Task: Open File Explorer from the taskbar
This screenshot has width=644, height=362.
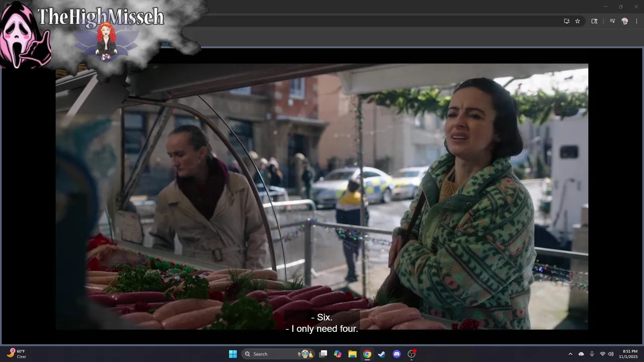Action: pyautogui.click(x=352, y=354)
